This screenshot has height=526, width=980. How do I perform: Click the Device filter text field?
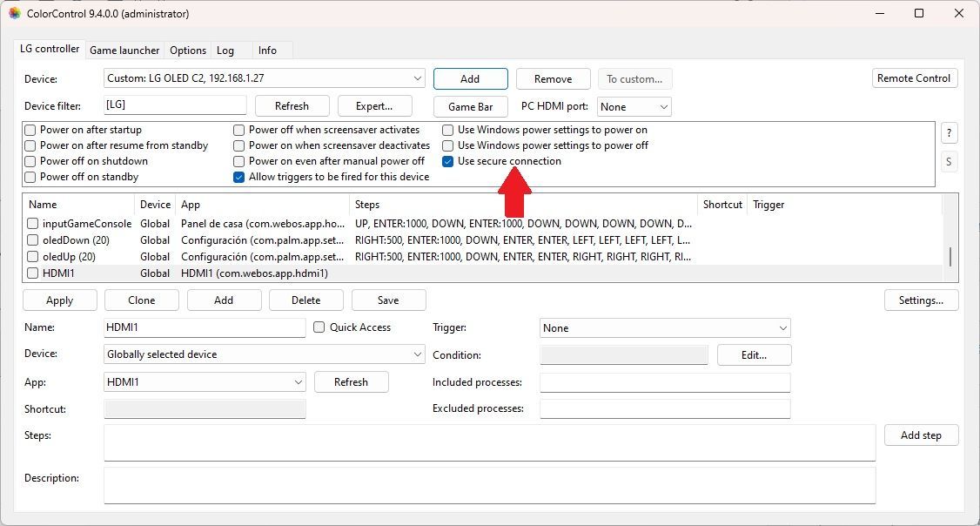(174, 106)
